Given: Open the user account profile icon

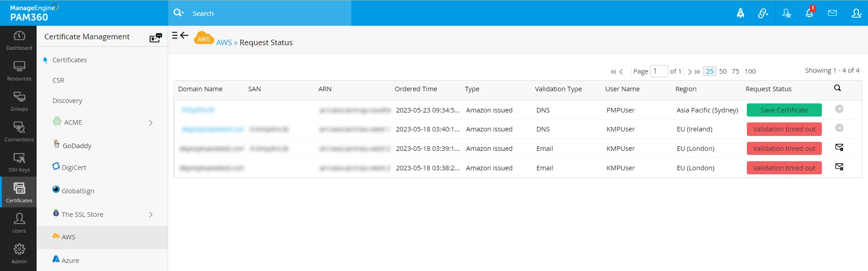Looking at the screenshot, I should [x=856, y=13].
